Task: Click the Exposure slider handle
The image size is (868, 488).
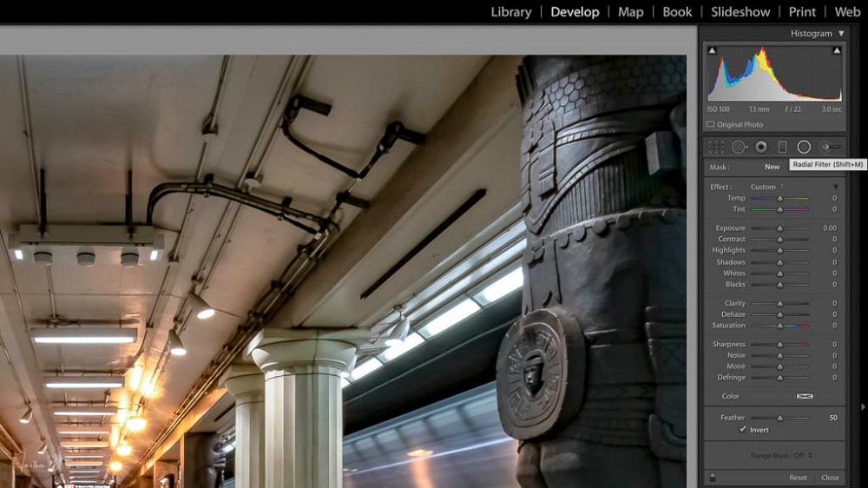Action: tap(780, 228)
